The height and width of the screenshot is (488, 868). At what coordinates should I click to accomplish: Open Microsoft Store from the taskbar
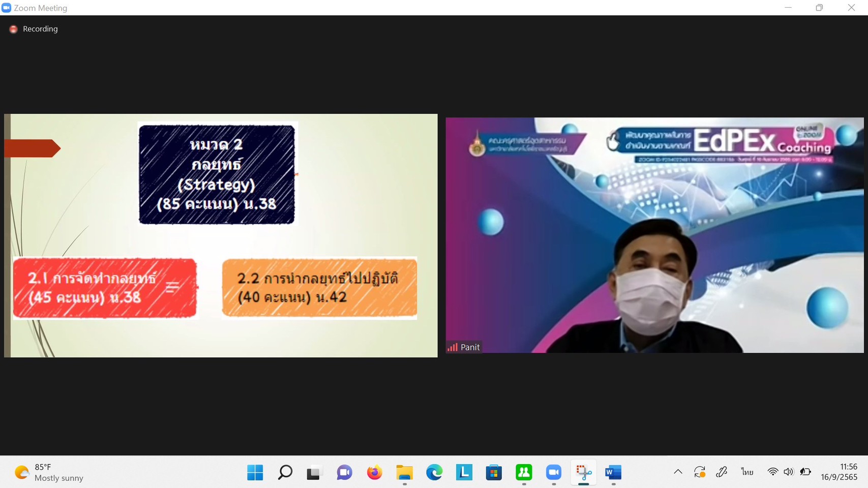click(494, 472)
